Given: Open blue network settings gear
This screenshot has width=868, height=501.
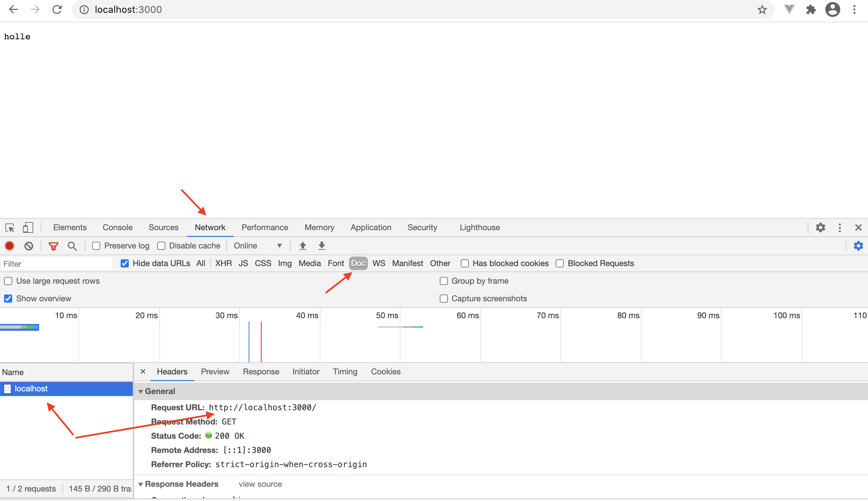Looking at the screenshot, I should 858,246.
